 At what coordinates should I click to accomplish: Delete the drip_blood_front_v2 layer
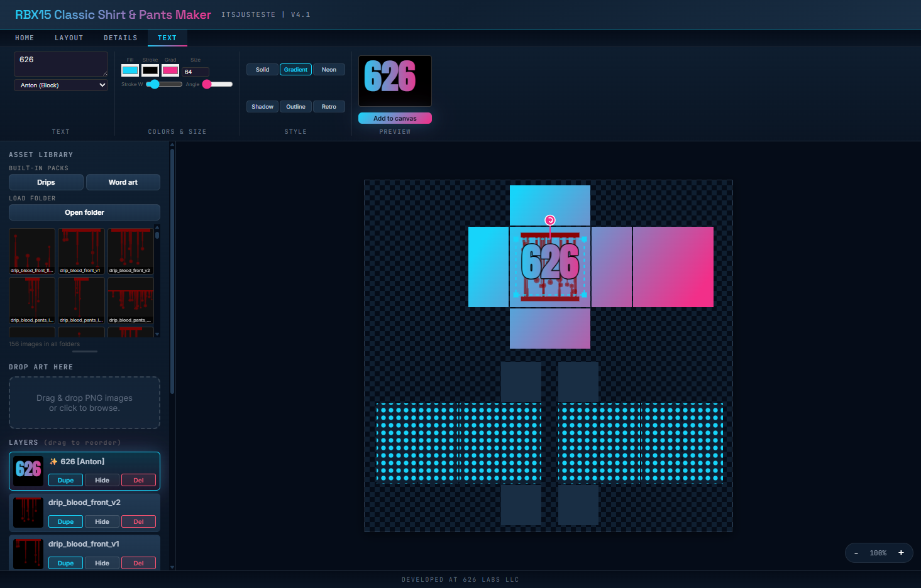[x=139, y=522]
